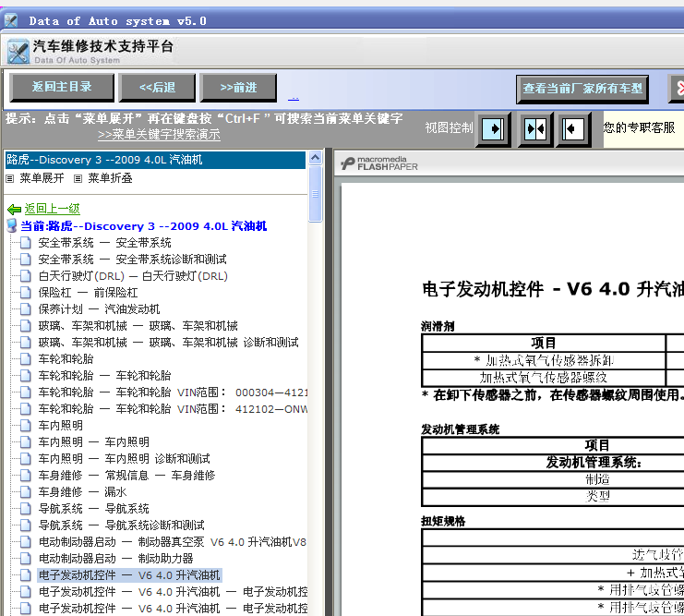Open 安全带系统 — 安全带系统 document

(x=104, y=243)
